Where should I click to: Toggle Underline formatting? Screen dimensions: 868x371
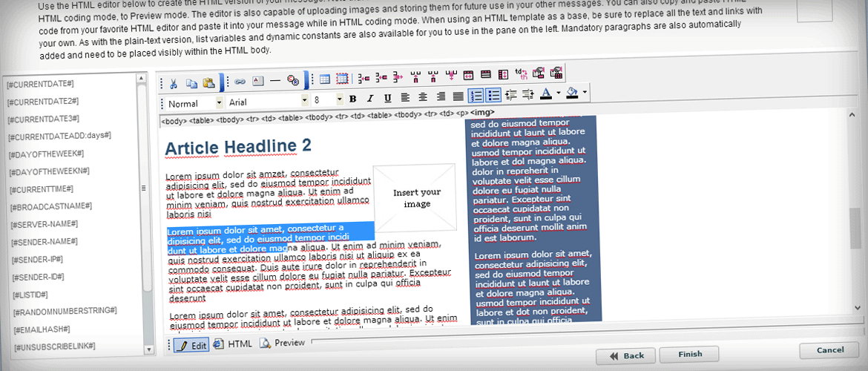[387, 98]
